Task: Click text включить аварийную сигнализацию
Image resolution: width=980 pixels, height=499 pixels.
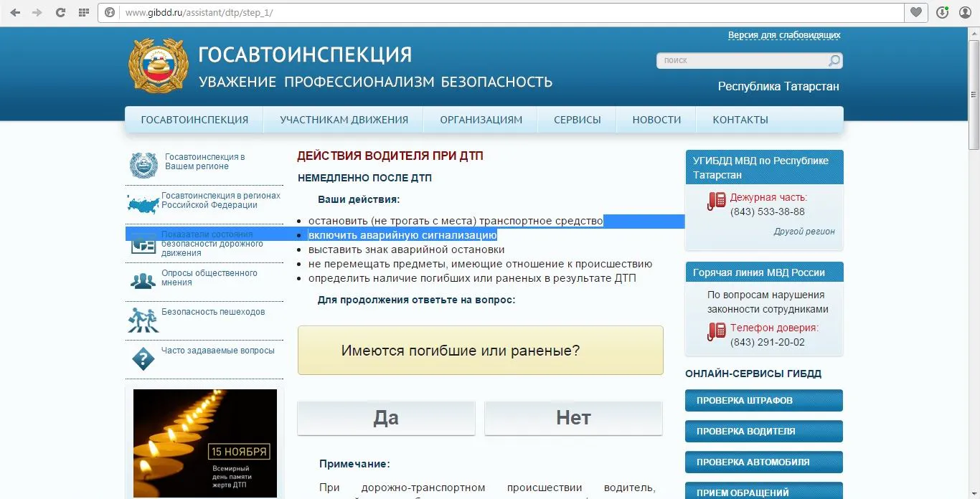Action: point(402,235)
